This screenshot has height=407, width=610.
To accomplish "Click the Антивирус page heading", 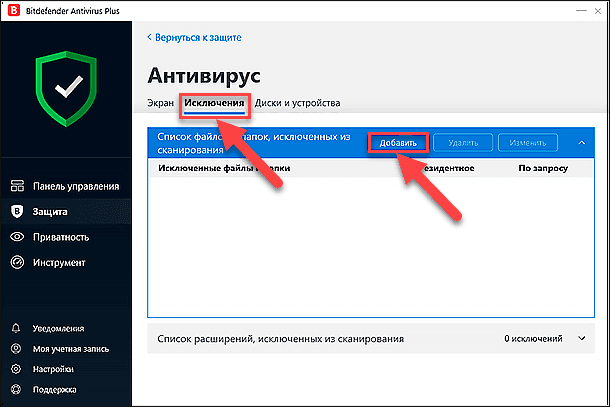I will (204, 75).
